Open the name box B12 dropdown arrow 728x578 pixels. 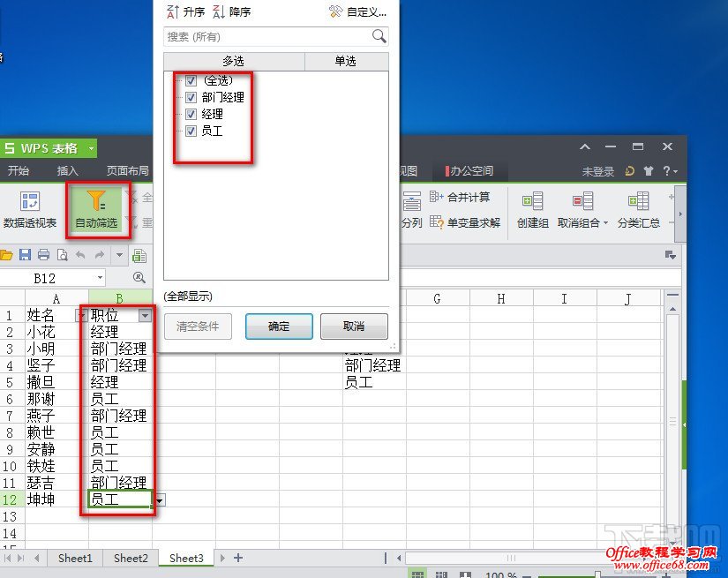pos(100,278)
